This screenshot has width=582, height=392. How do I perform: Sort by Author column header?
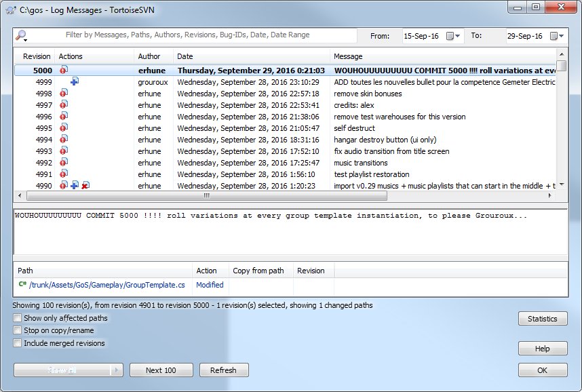click(x=154, y=56)
